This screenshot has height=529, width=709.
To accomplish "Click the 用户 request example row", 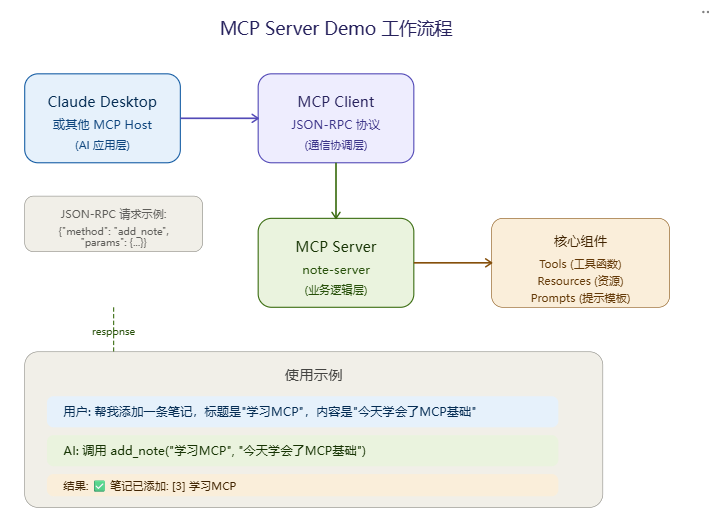I will click(303, 412).
